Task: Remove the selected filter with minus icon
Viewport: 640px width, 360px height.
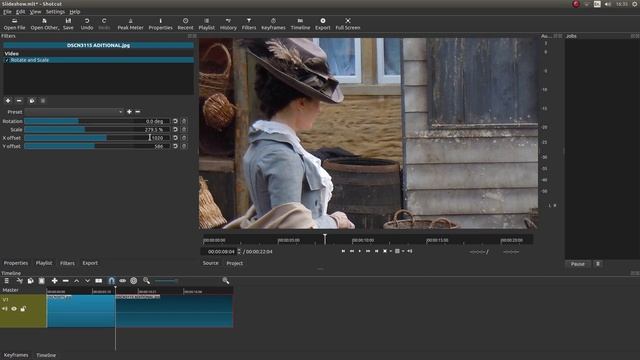Action: point(19,100)
